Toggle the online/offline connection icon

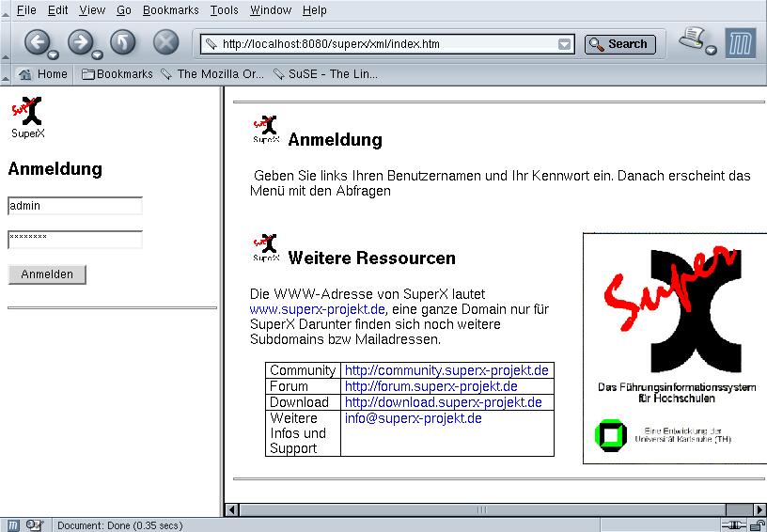[733, 525]
